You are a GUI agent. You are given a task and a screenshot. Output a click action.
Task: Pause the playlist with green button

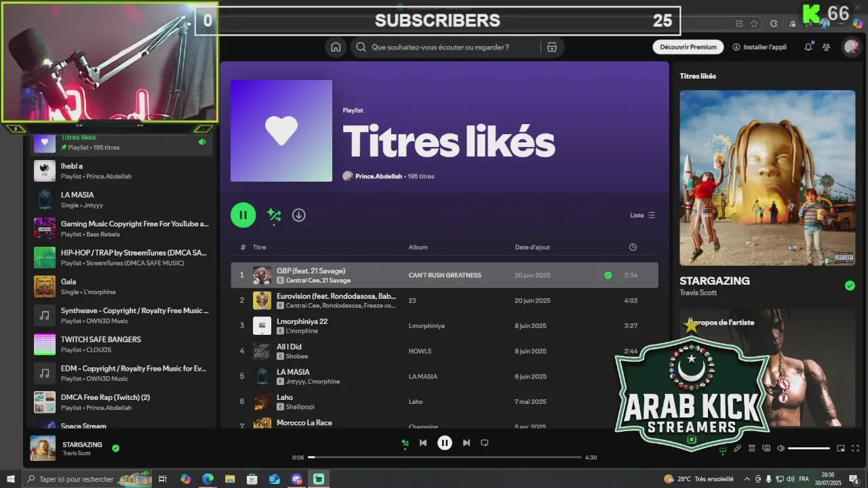pyautogui.click(x=243, y=215)
